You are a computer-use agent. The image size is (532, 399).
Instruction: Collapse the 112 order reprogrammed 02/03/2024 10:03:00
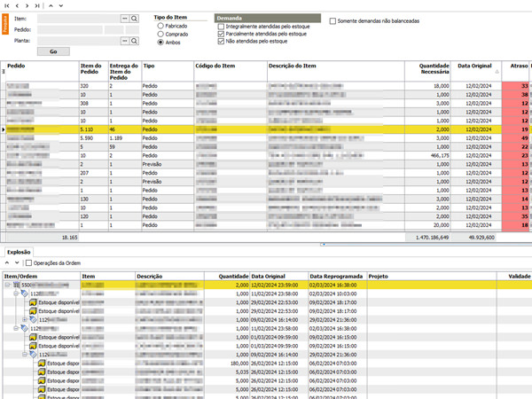(x=16, y=293)
